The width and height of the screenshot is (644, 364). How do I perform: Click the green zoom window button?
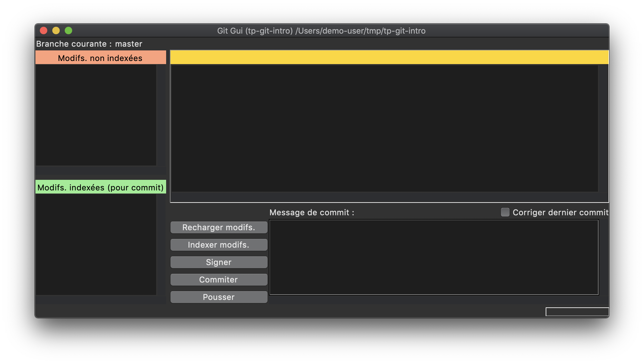click(68, 30)
